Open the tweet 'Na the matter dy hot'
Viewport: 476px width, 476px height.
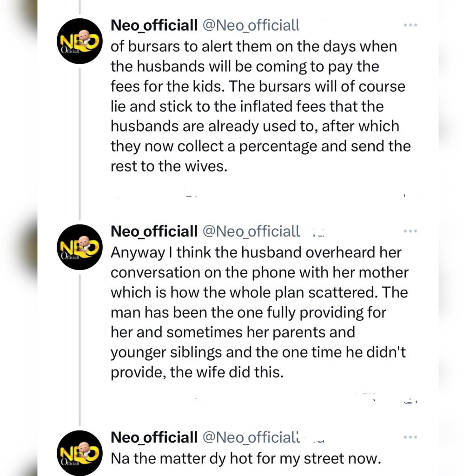(x=245, y=459)
